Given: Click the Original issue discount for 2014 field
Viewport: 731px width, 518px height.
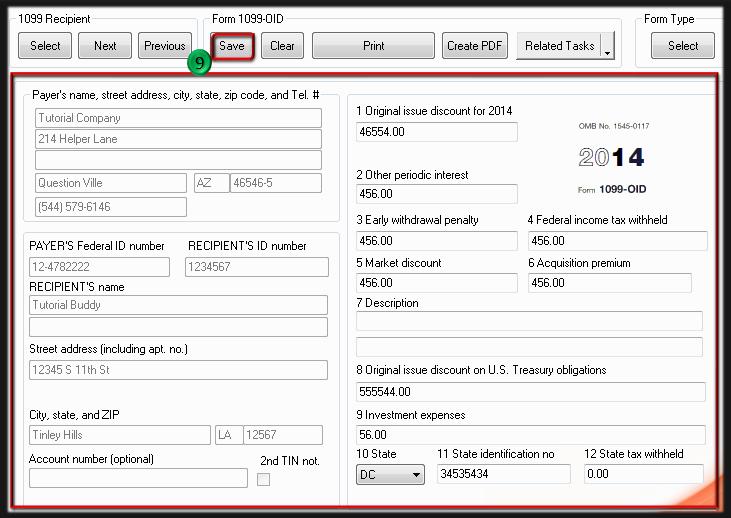Looking at the screenshot, I should coord(437,132).
